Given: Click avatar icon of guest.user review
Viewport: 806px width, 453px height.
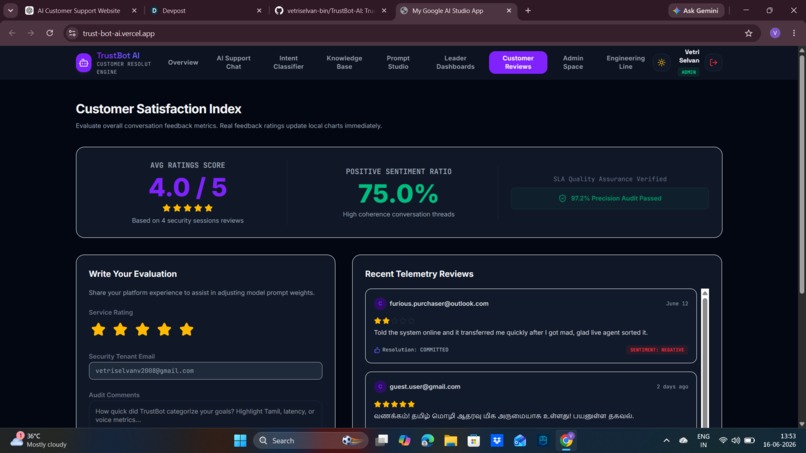Looking at the screenshot, I should (x=380, y=387).
